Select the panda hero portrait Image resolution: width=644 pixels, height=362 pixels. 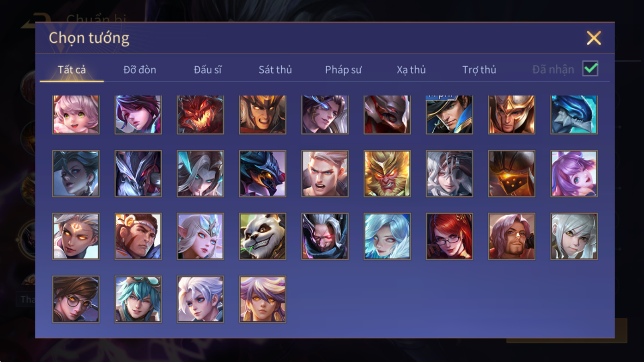(262, 237)
